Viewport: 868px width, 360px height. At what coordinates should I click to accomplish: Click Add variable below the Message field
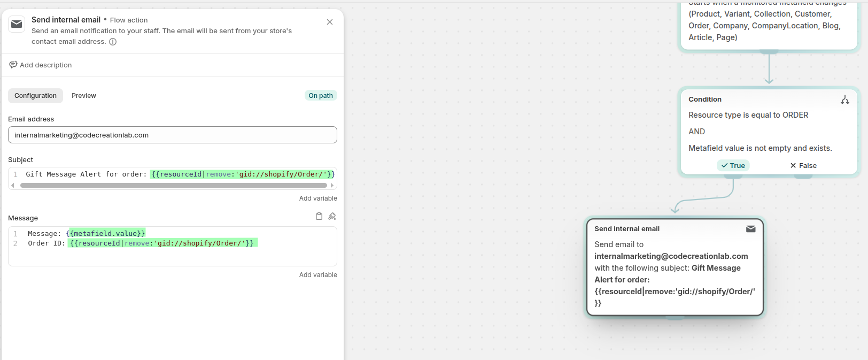[318, 275]
